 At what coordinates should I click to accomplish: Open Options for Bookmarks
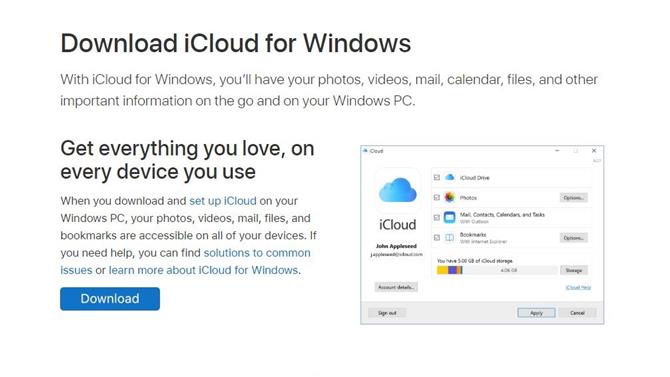[573, 238]
